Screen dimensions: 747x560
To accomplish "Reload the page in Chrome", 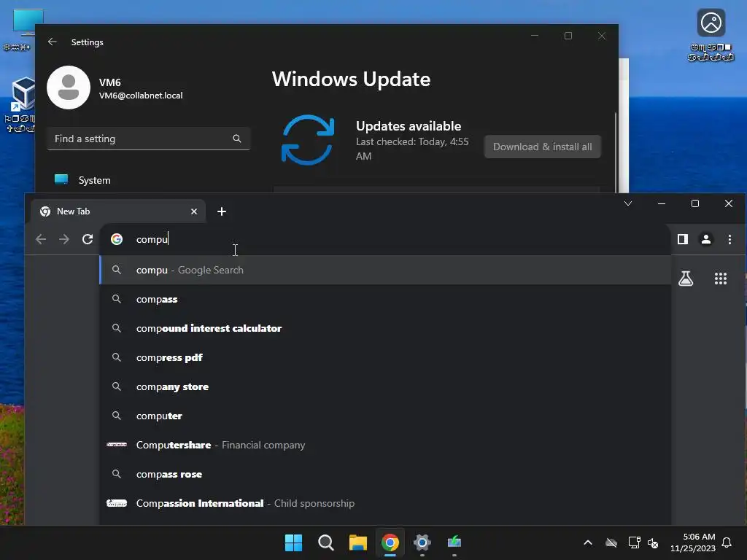I will pyautogui.click(x=88, y=239).
